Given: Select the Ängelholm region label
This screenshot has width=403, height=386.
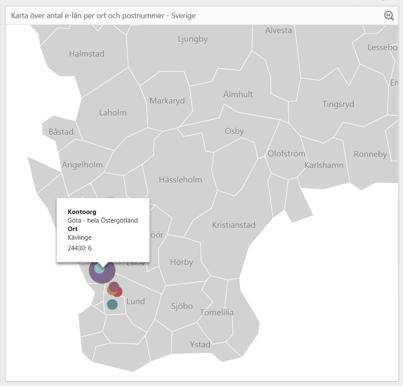Looking at the screenshot, I should 82,164.
